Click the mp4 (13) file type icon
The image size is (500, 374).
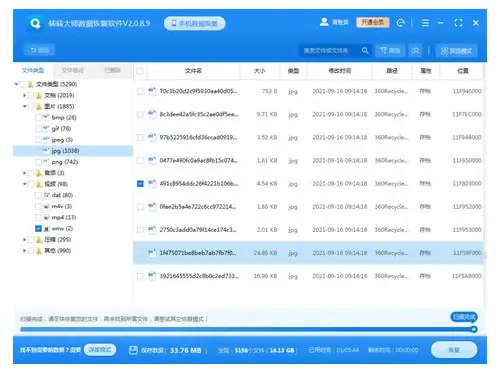[x=47, y=217]
